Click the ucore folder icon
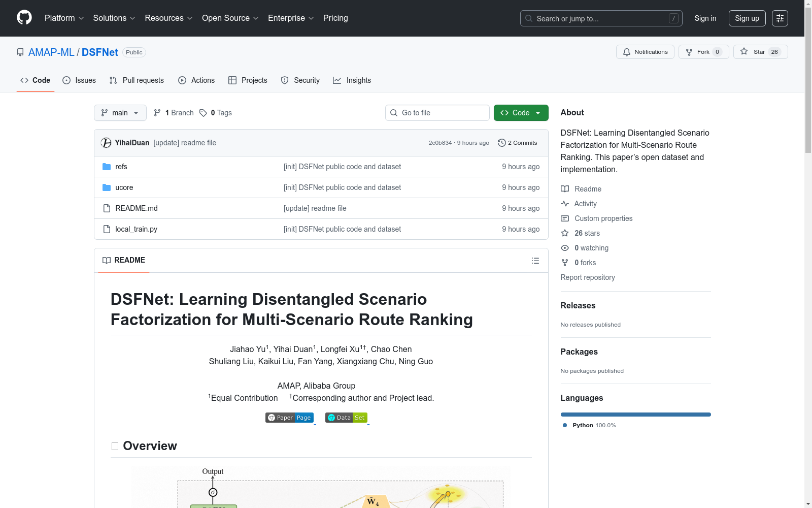 [x=107, y=187]
